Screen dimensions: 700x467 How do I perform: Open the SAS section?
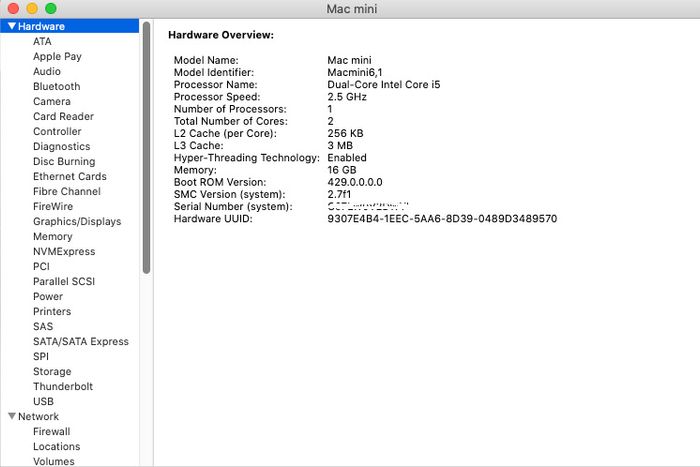43,326
